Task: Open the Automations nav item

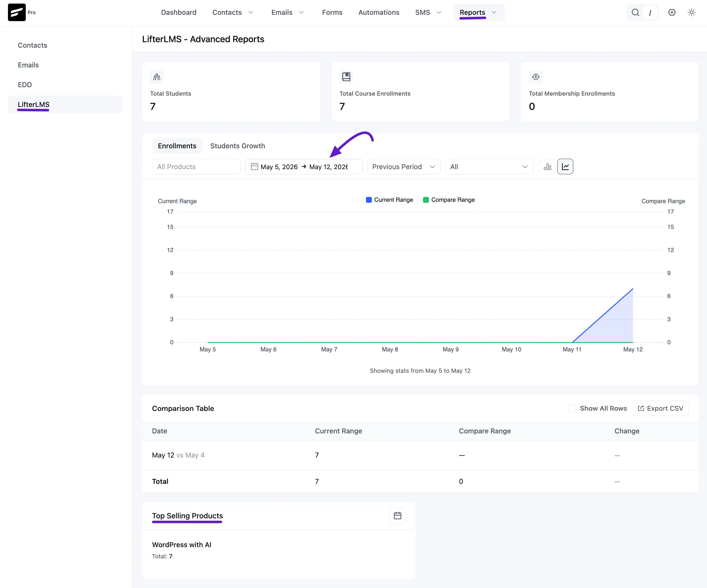Action: pos(379,12)
